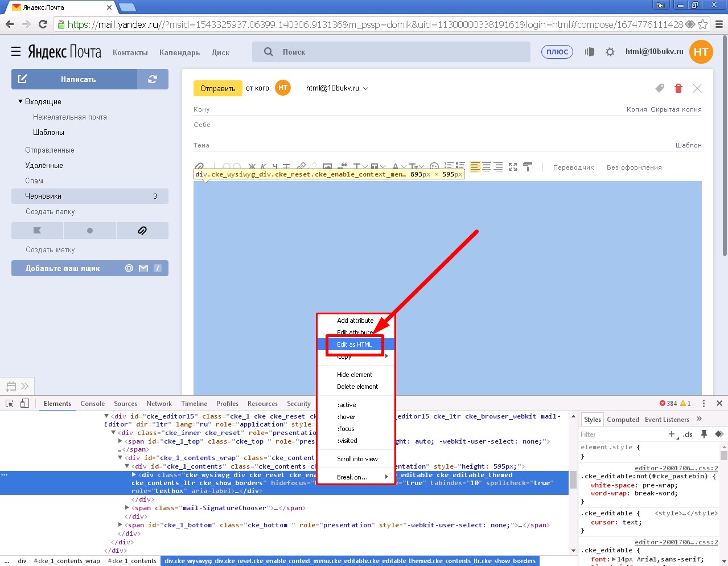The image size is (728, 566).
Task: Click the HT account avatar
Action: (x=701, y=52)
